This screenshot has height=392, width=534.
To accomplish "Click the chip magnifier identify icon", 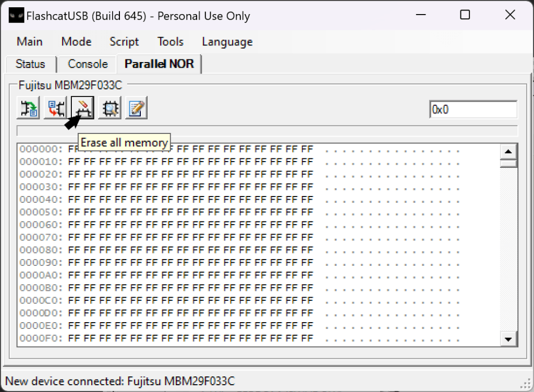I will click(110, 108).
